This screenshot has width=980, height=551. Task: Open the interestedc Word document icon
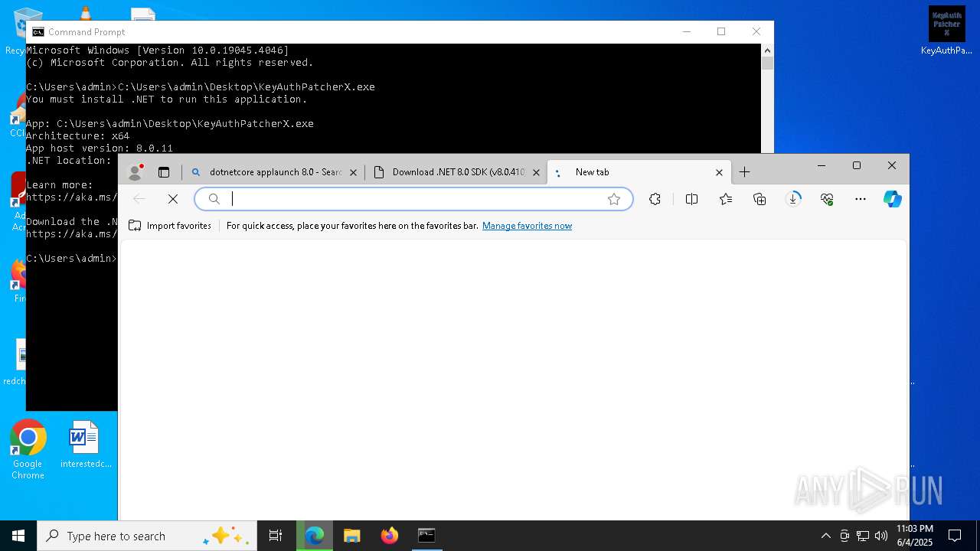[86, 445]
